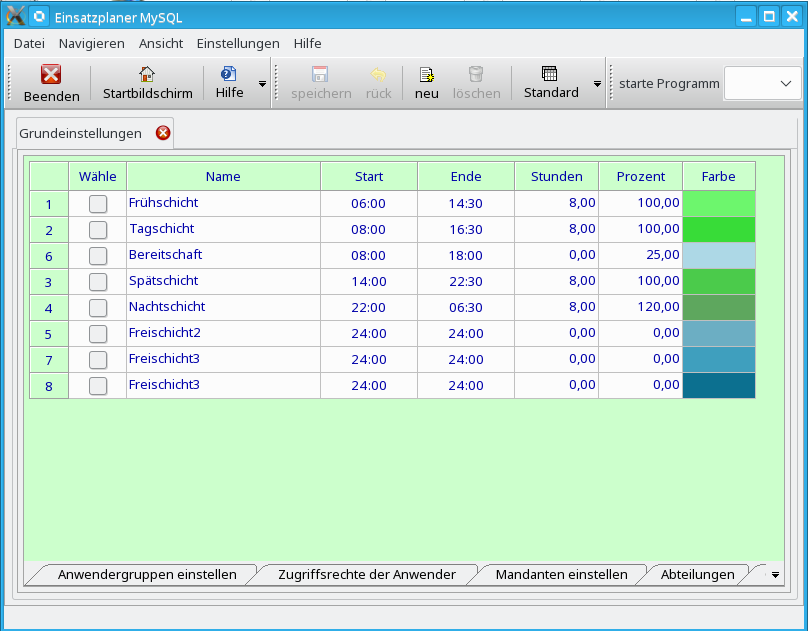Click the Spätschicht start time cell
808x631 pixels.
point(368,281)
